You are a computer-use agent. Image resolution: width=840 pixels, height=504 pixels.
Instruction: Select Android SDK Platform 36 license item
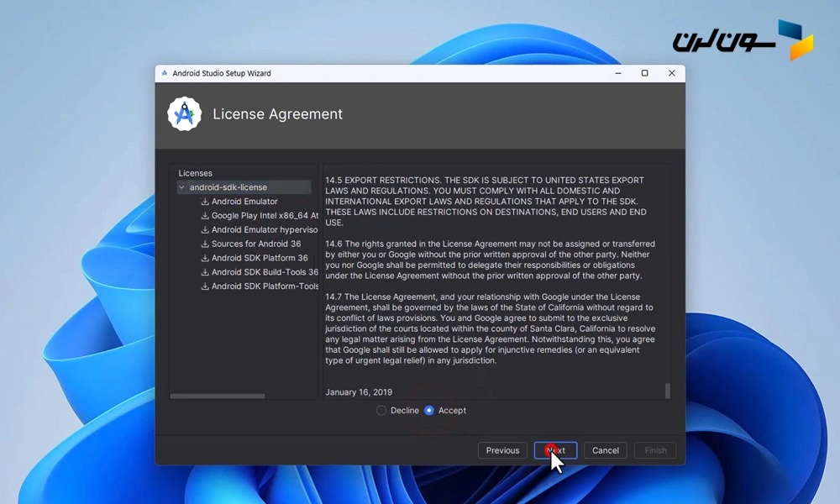[260, 258]
